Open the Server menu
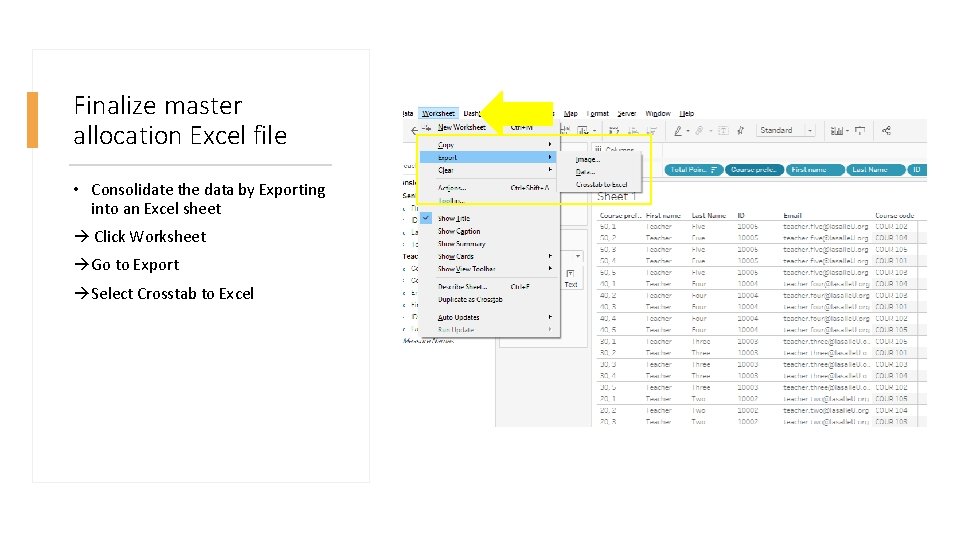960x540 pixels. (x=626, y=113)
